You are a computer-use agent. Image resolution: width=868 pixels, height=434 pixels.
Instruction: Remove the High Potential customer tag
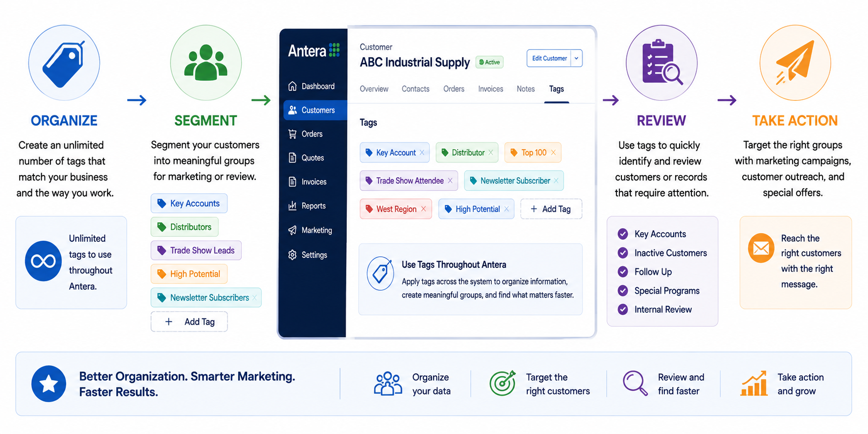[506, 209]
